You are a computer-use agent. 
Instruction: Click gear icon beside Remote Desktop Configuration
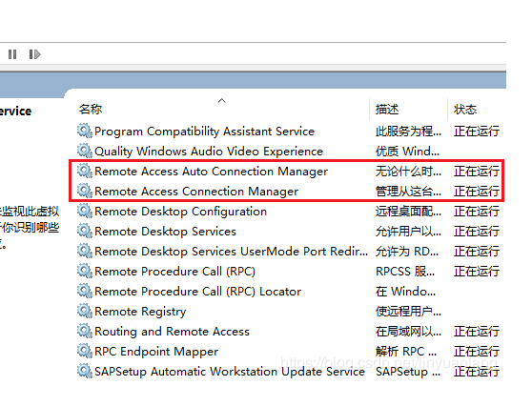point(85,211)
